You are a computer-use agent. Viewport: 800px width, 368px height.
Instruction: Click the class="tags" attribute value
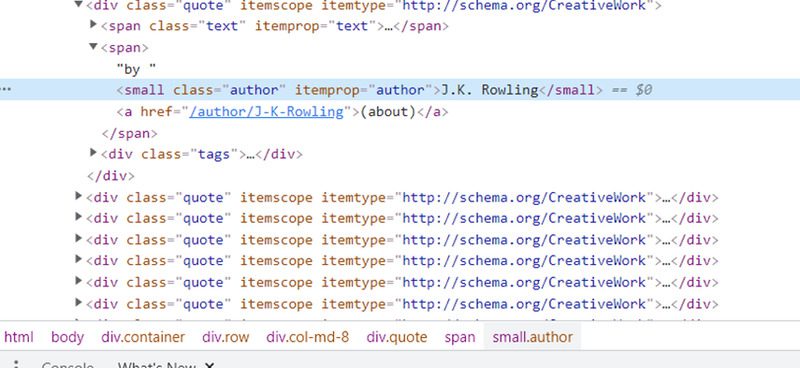(x=214, y=155)
